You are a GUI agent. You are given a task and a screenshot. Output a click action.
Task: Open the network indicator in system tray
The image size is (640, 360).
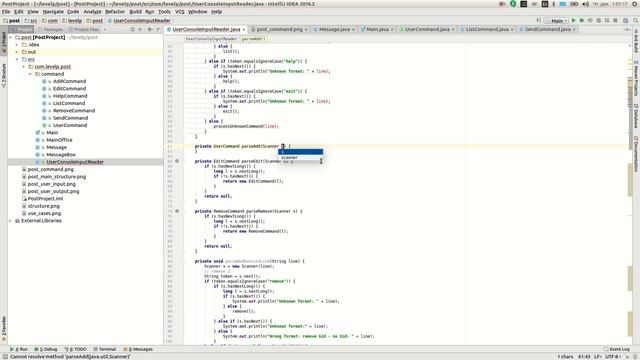tap(534, 4)
